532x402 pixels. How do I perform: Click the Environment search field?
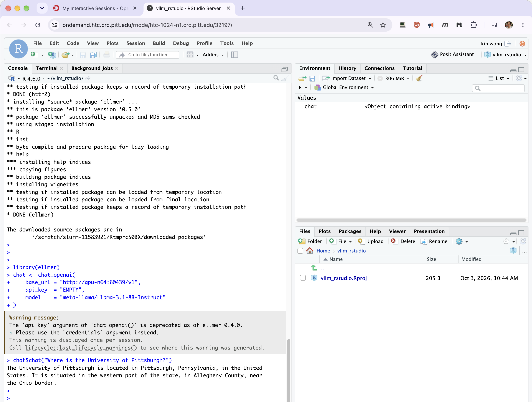(x=498, y=88)
